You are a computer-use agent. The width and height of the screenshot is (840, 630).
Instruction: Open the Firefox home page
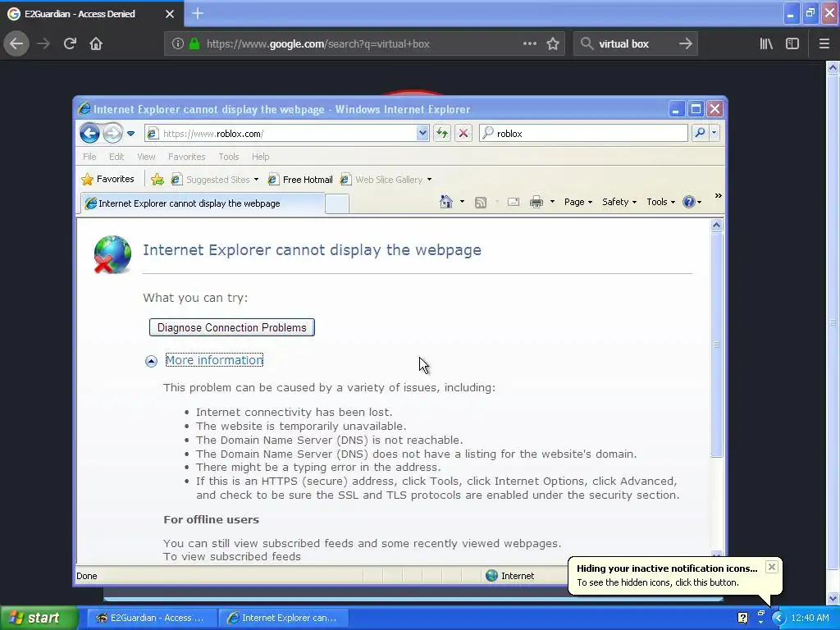96,43
